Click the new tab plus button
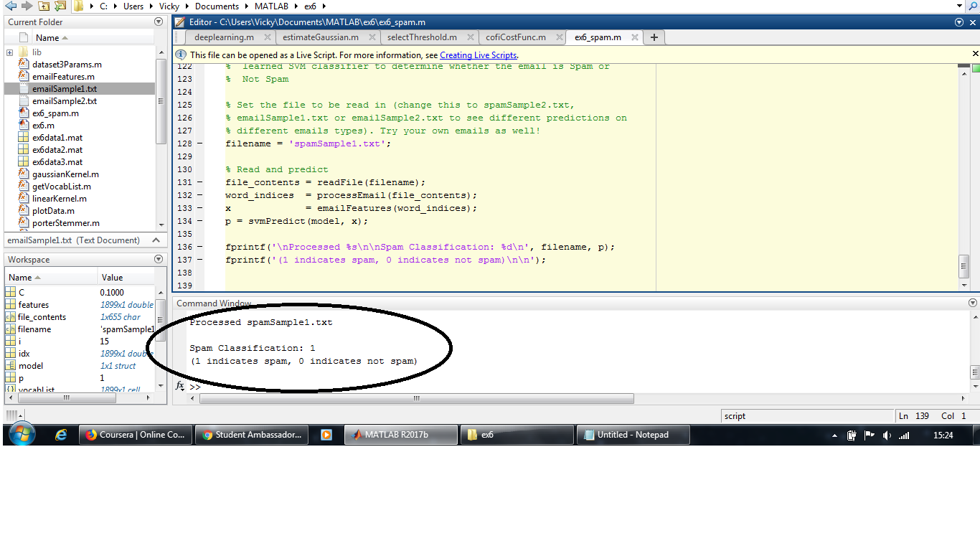980x551 pixels. click(x=654, y=37)
